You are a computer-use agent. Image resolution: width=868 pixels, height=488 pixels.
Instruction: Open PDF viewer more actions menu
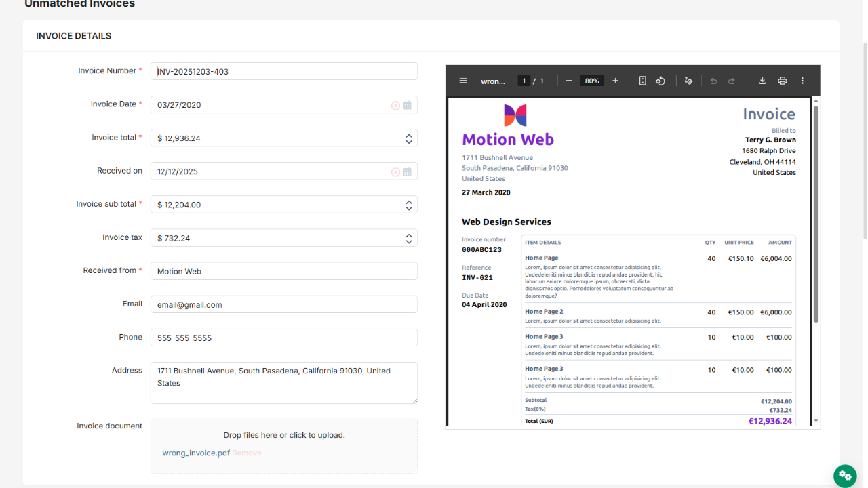[x=802, y=81]
